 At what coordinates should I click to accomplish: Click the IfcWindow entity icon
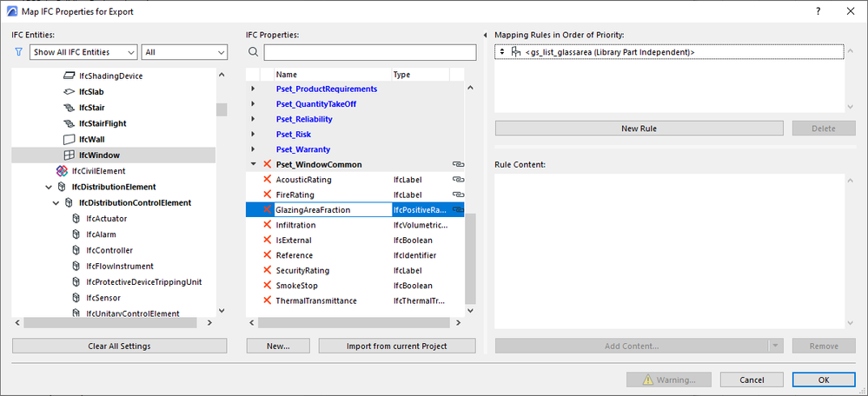(x=70, y=155)
